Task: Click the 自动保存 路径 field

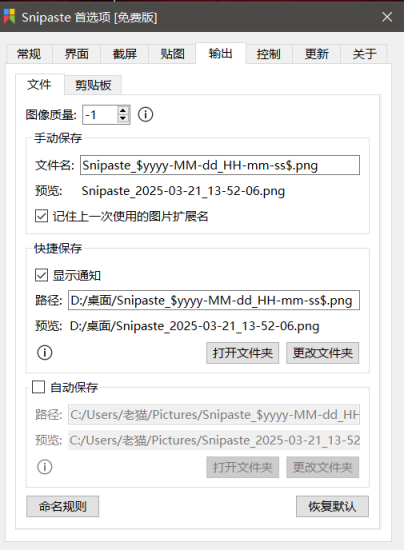Action: coord(214,415)
